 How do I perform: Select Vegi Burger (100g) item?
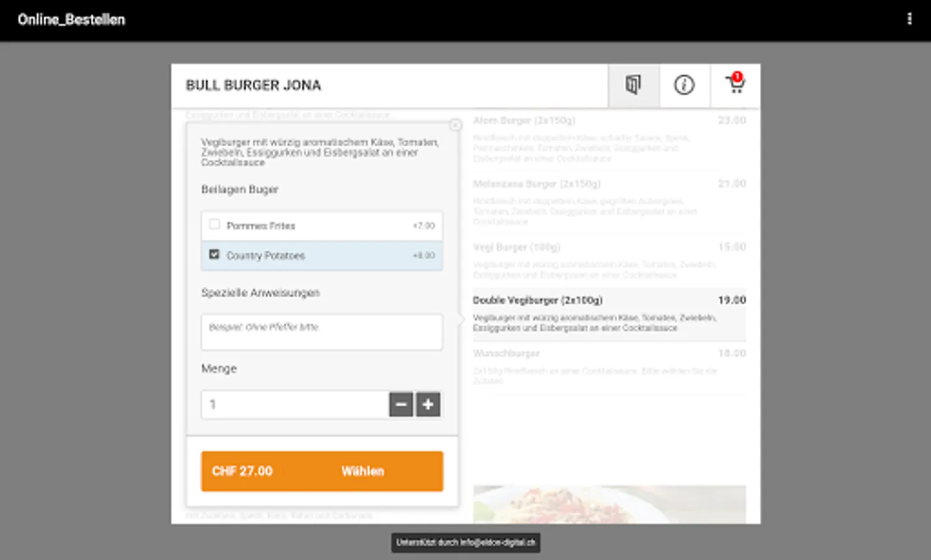[609, 261]
